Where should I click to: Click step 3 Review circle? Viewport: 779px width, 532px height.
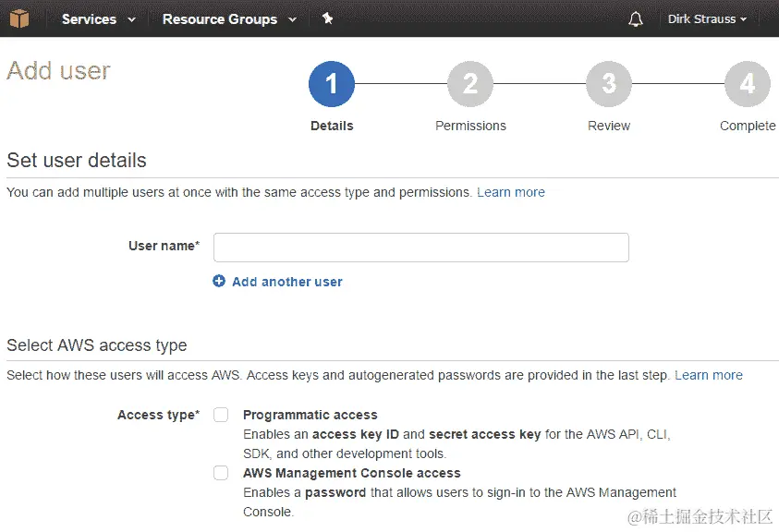[609, 85]
